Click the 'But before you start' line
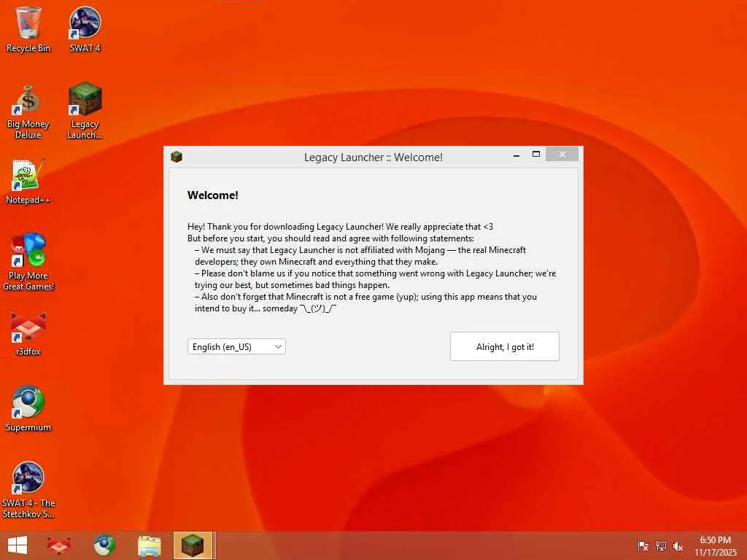This screenshot has height=560, width=747. [x=330, y=238]
